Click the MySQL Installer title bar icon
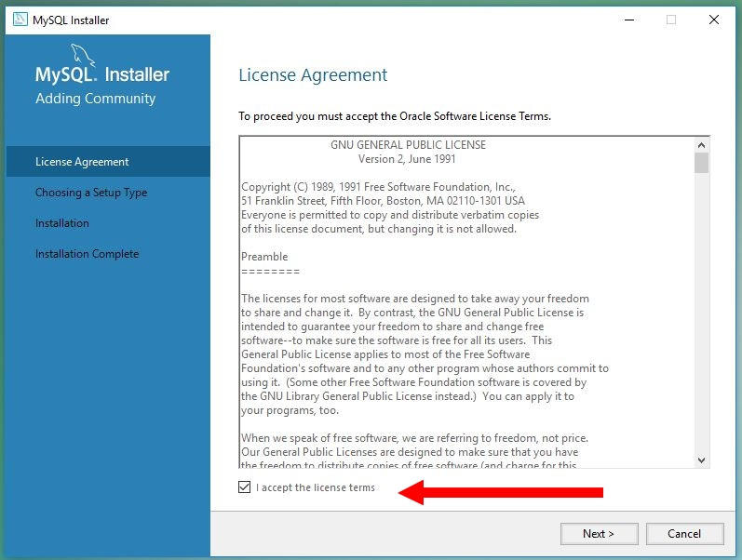This screenshot has height=560, width=742. pos(20,20)
